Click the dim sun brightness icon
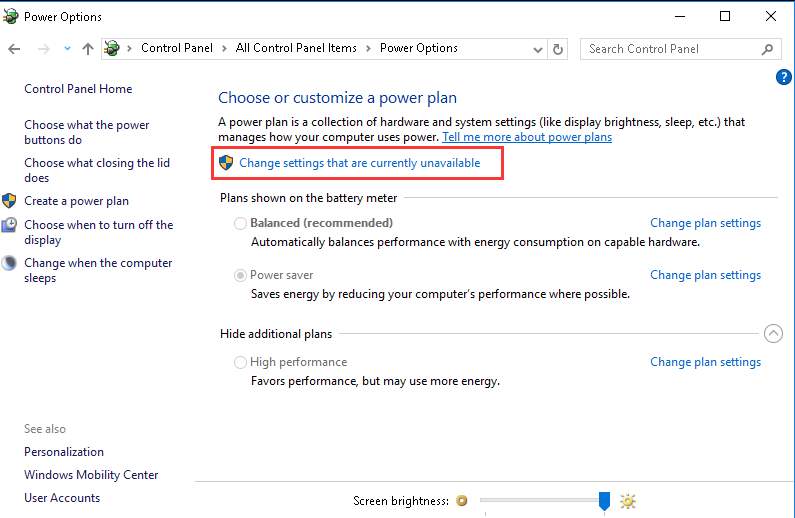The image size is (795, 518). [x=461, y=501]
